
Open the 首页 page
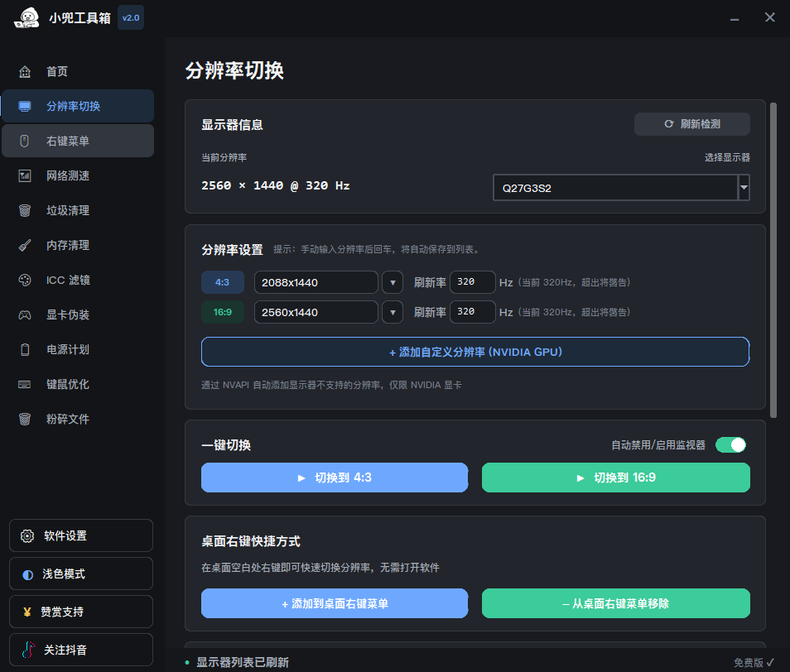(78, 71)
